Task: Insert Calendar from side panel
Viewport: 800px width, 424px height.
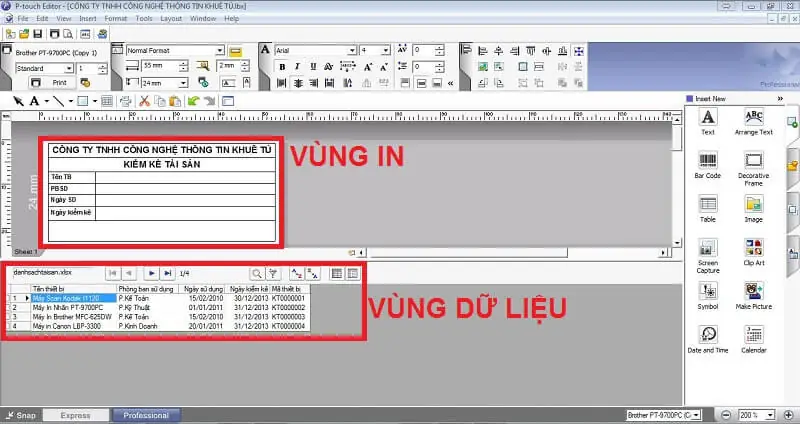Action: pos(754,340)
